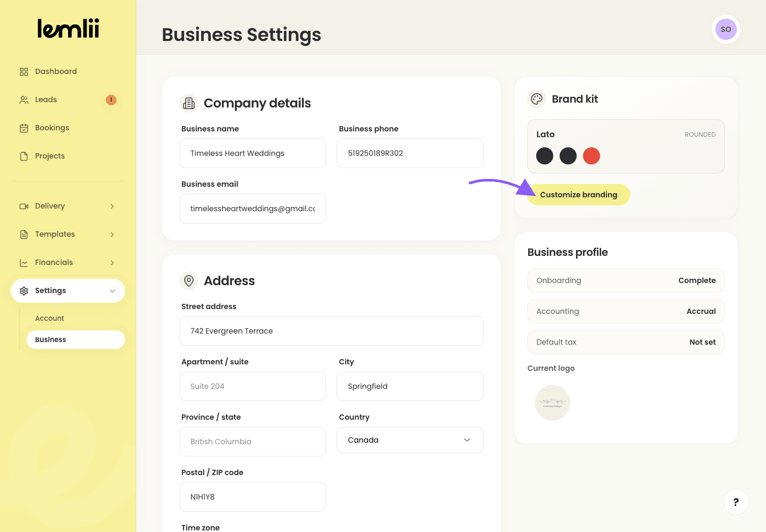766x532 pixels.
Task: Click the Settings gear icon
Action: coord(24,291)
